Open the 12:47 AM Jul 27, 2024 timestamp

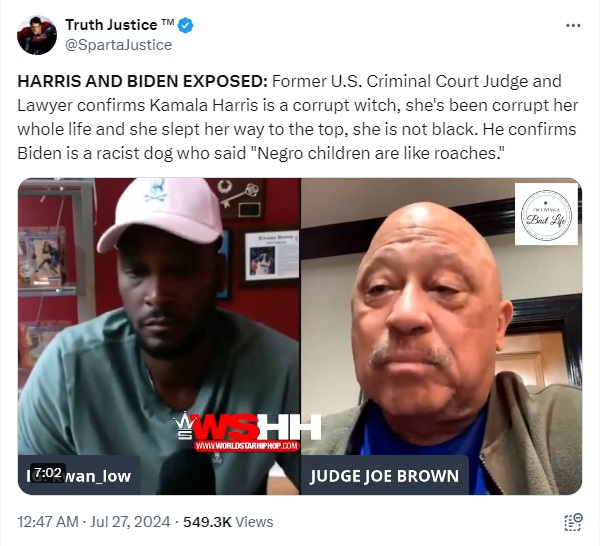coord(94,522)
